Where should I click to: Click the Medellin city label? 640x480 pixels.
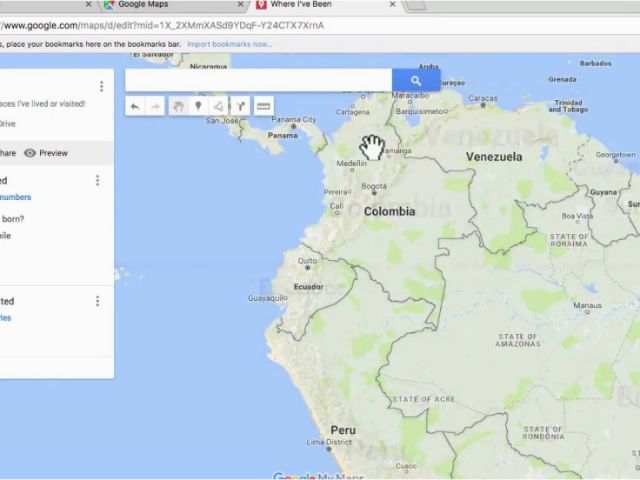pos(351,163)
